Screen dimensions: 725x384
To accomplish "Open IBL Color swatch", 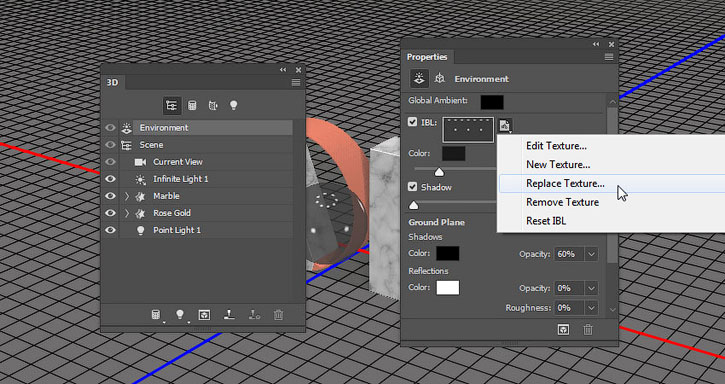I will click(454, 154).
